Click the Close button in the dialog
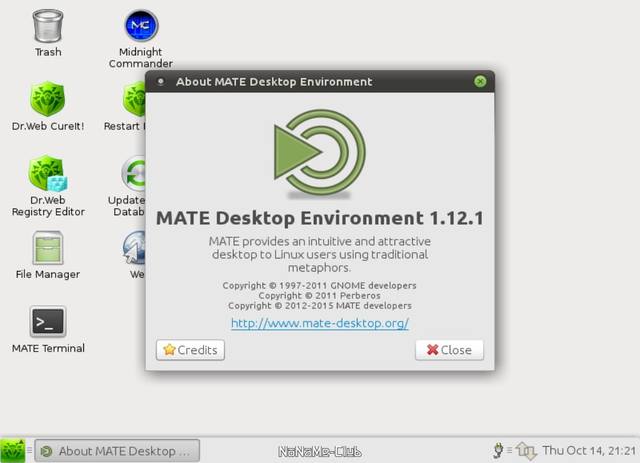 pos(449,350)
